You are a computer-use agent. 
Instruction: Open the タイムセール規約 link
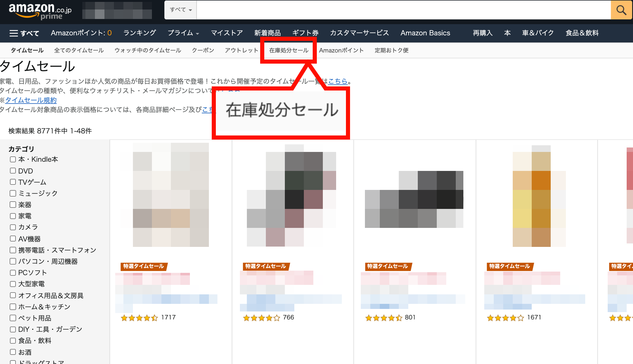coord(30,100)
